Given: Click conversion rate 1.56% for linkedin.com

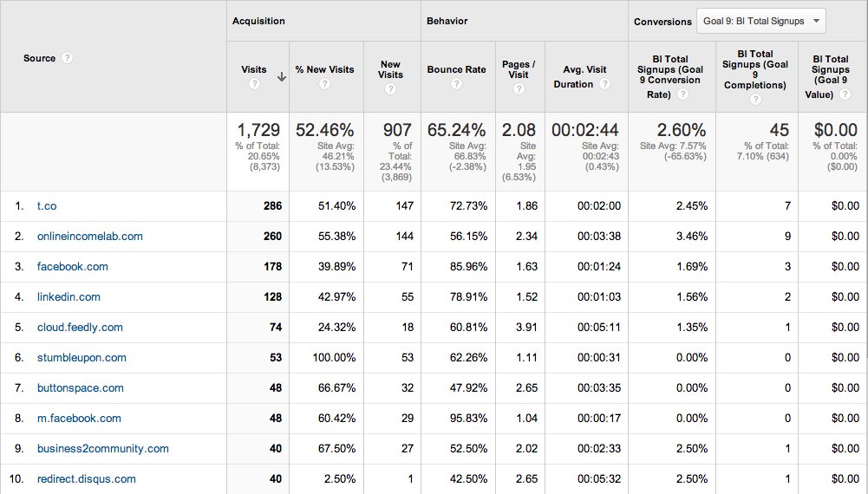Looking at the screenshot, I should [x=691, y=297].
